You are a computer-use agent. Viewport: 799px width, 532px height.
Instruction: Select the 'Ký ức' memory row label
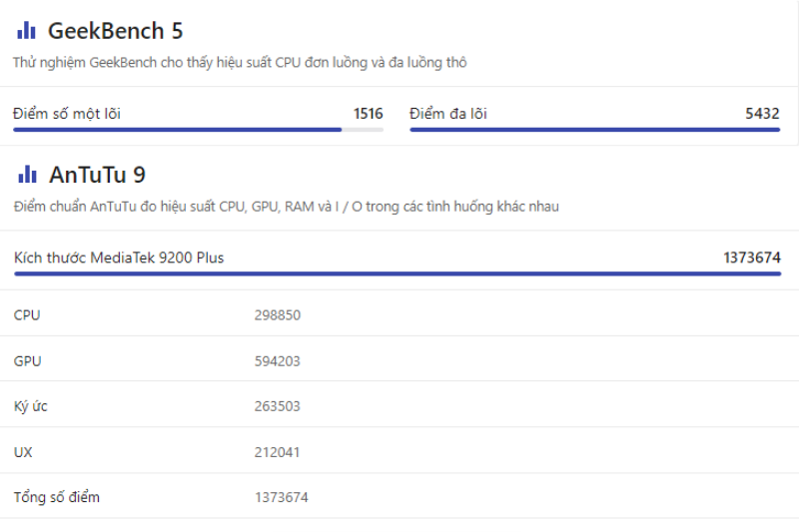(31, 406)
